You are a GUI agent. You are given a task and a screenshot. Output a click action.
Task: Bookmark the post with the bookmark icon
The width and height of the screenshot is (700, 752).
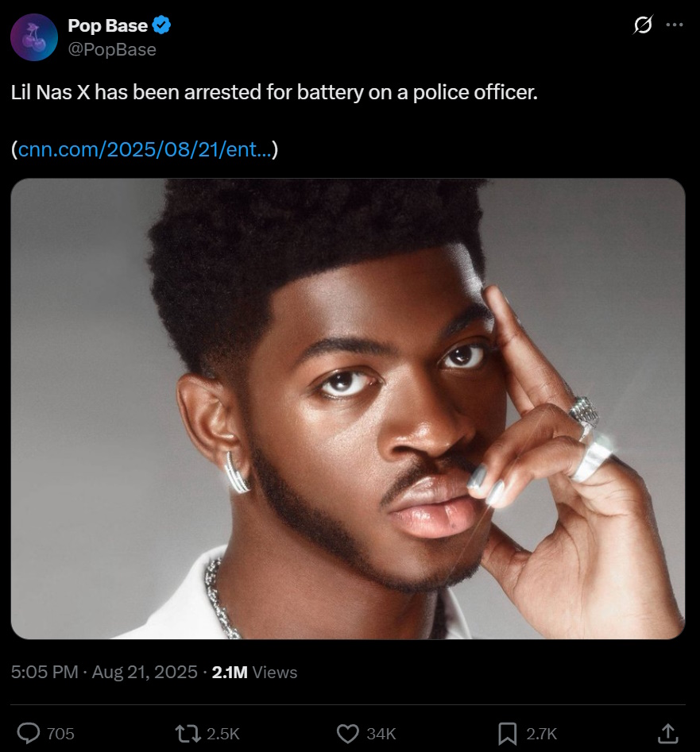507,734
